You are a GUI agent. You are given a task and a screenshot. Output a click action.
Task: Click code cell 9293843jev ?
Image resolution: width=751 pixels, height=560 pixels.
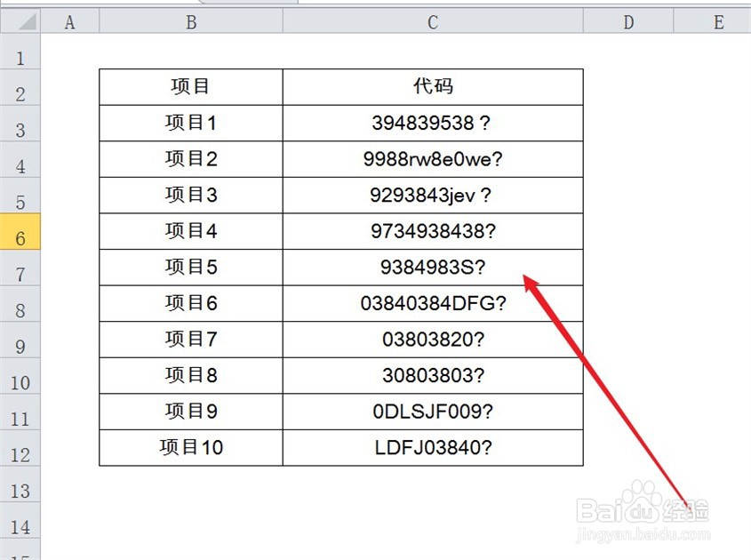[433, 196]
